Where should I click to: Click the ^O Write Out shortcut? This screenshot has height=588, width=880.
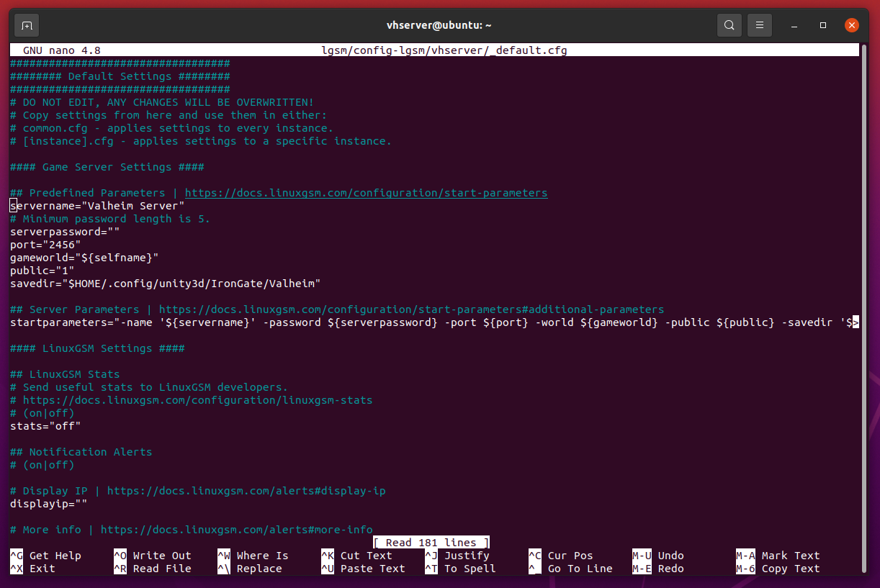tap(153, 556)
